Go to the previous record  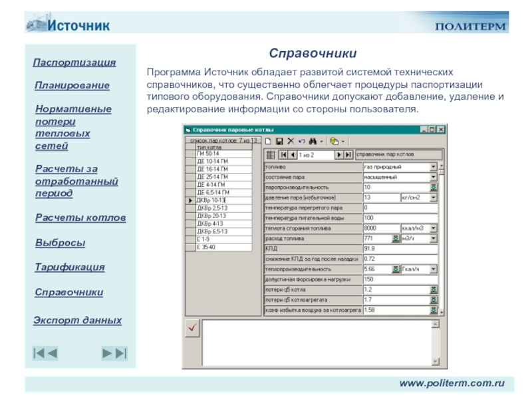point(293,155)
